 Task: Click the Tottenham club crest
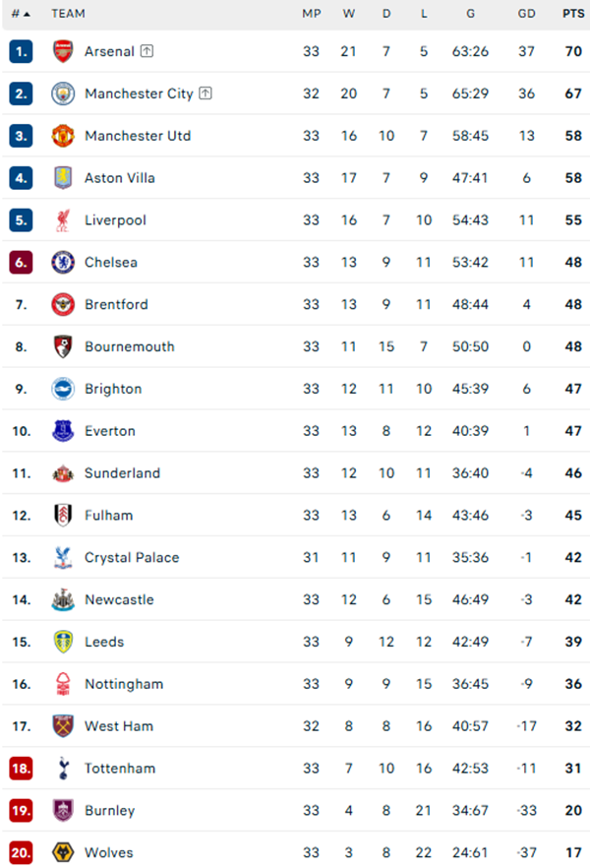point(63,769)
